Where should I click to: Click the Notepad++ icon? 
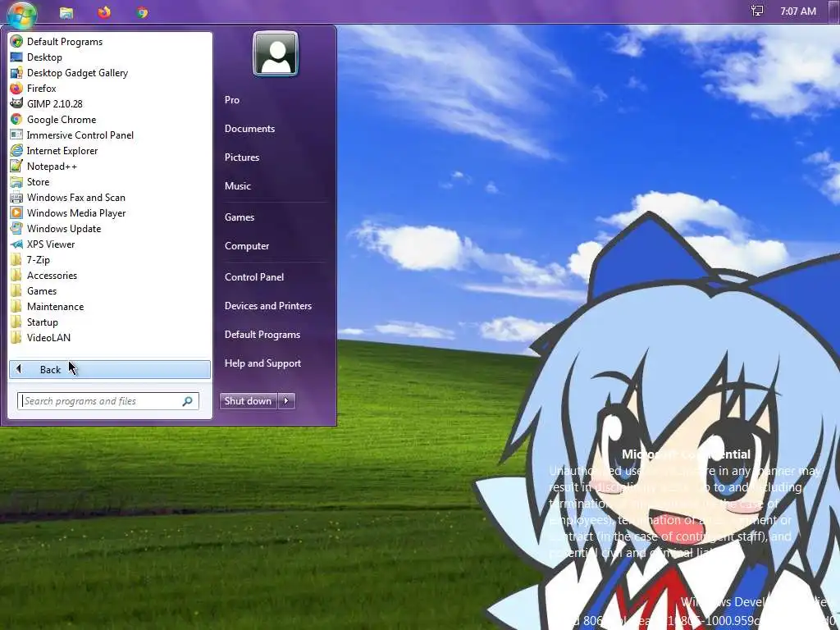(x=16, y=166)
